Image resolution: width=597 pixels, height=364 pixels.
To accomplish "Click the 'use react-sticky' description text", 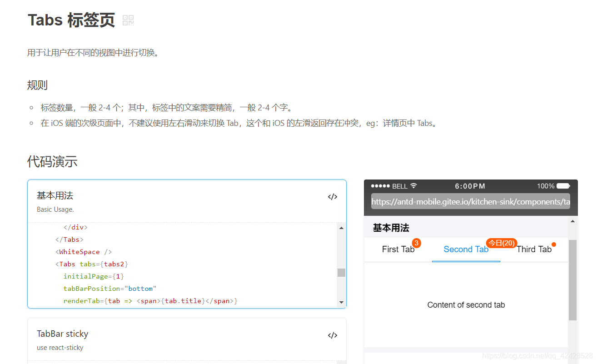I will click(x=60, y=348).
